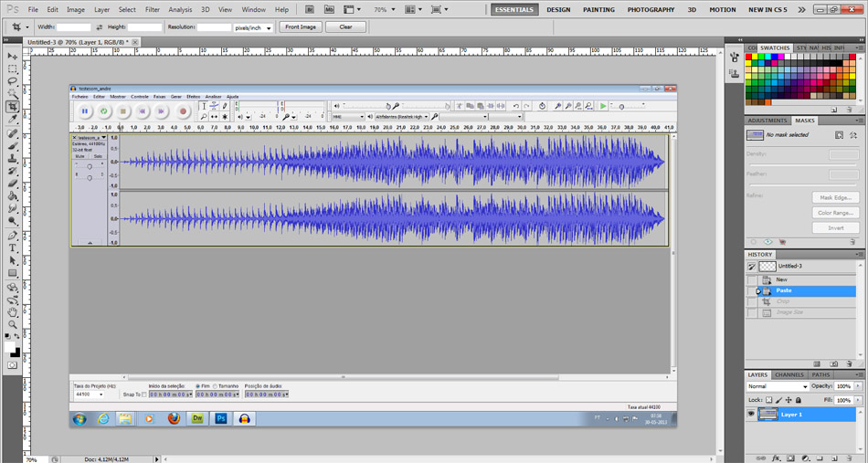Screen dimensions: 868x463
Task: Select the Rectangular Marquee tool
Action: 13,69
